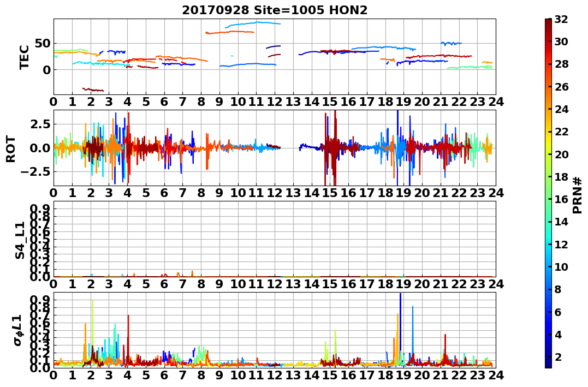
Task: Click the ROT y-axis label
Action: 11,149
